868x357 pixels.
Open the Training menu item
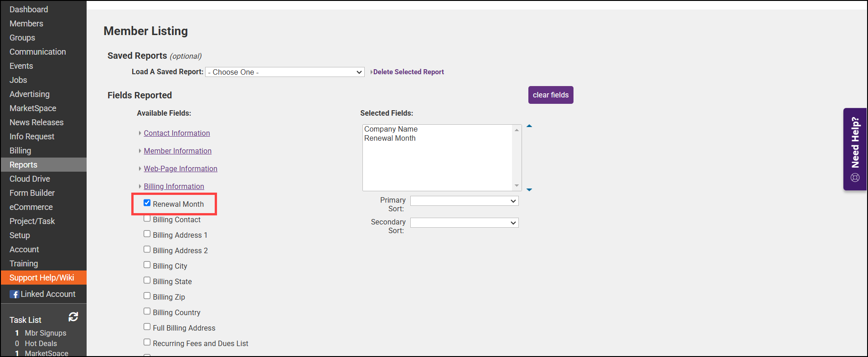coord(24,264)
